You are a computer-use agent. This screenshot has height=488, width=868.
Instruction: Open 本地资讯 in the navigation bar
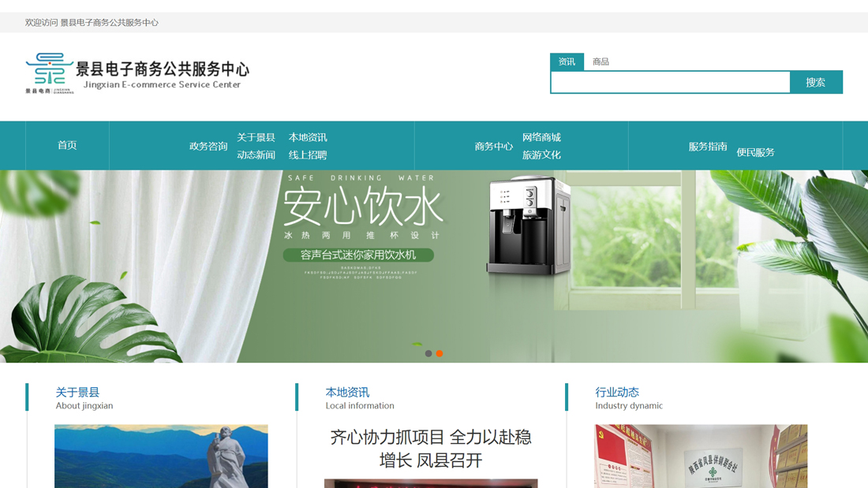pyautogui.click(x=308, y=137)
